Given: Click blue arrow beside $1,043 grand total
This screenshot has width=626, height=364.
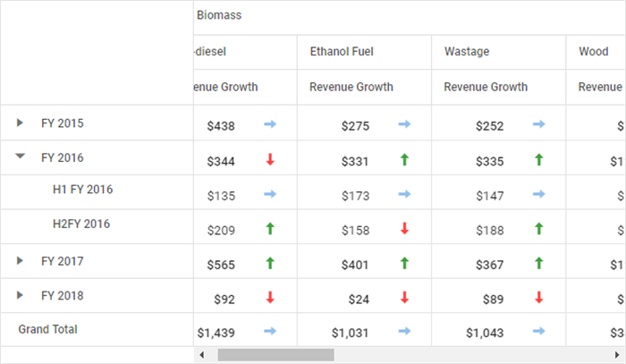Looking at the screenshot, I should click(x=538, y=332).
